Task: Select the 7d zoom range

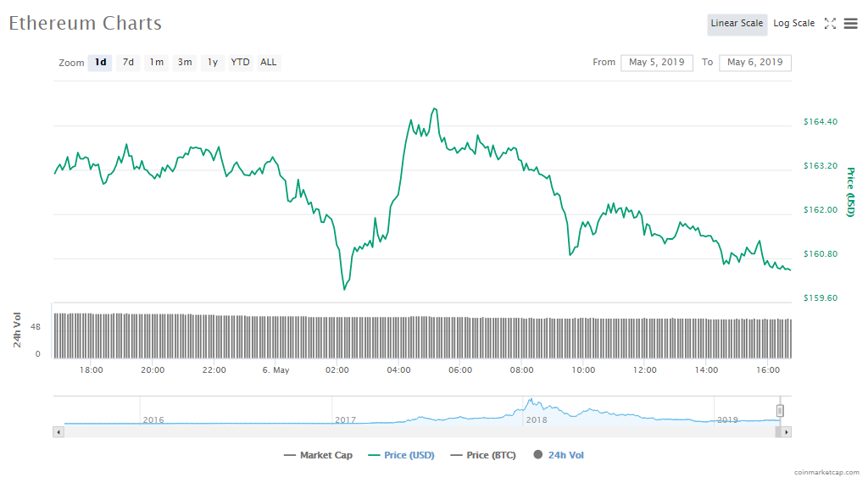Action: coord(128,63)
